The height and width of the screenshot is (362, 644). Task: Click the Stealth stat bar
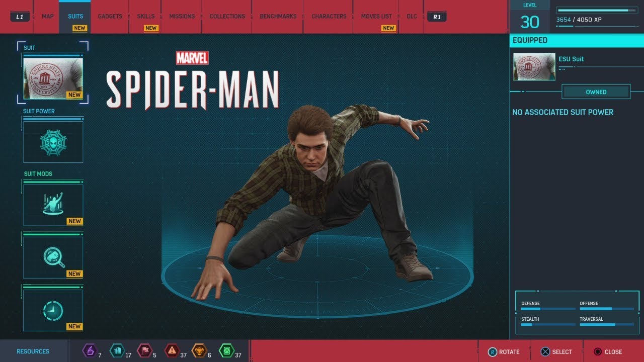click(x=548, y=324)
